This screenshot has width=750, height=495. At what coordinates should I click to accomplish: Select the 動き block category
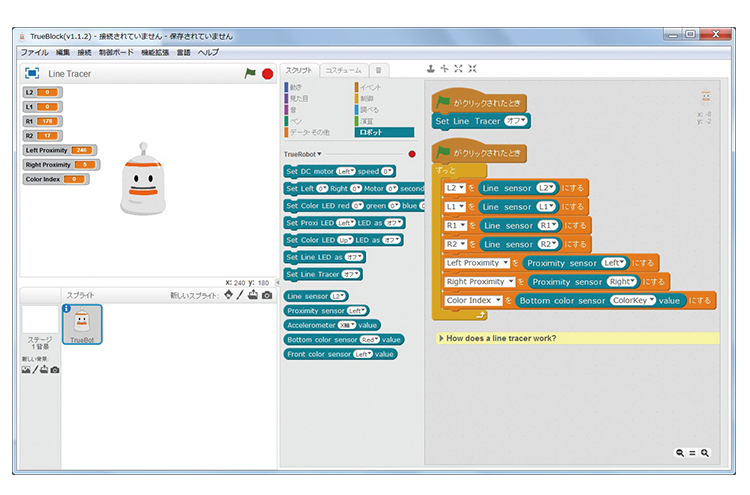[295, 87]
